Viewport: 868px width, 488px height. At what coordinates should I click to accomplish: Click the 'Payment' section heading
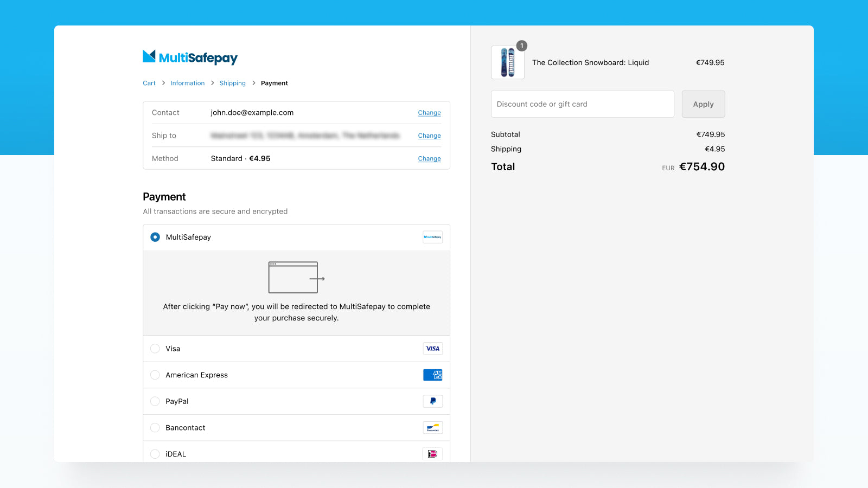[x=164, y=197]
